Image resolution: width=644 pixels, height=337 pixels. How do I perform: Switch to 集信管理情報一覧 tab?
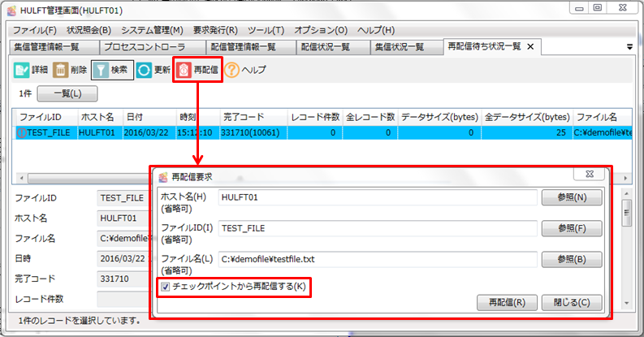click(54, 47)
